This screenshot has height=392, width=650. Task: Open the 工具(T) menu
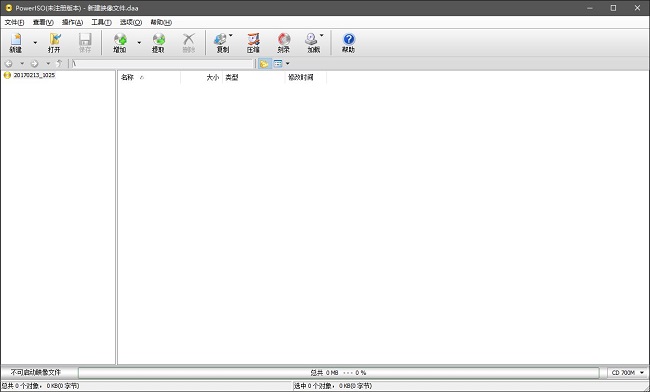pos(101,22)
